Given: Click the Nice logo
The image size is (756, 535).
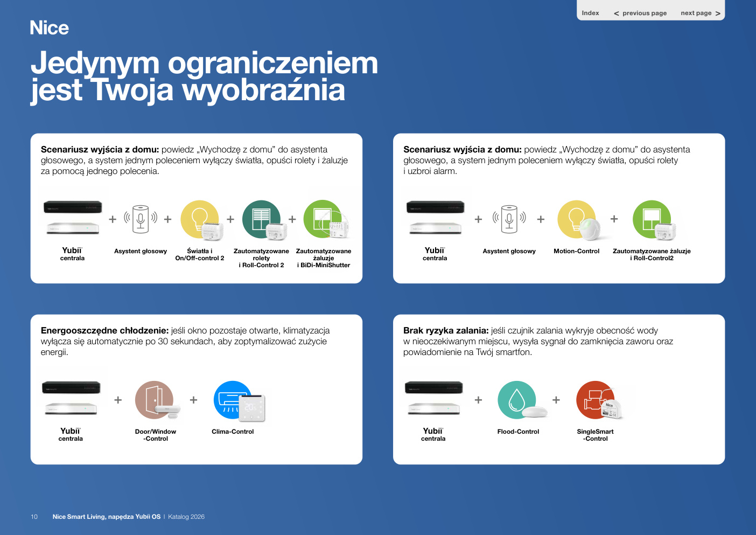Looking at the screenshot, I should coord(49,28).
